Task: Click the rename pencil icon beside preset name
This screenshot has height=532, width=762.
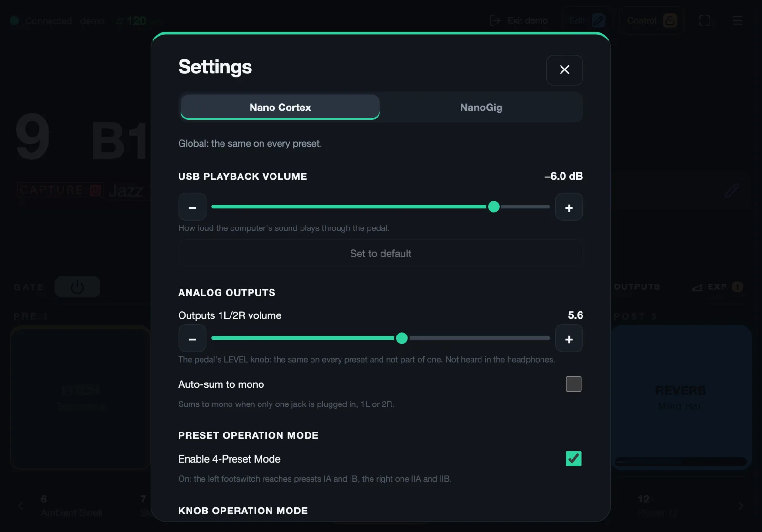Action: (732, 190)
